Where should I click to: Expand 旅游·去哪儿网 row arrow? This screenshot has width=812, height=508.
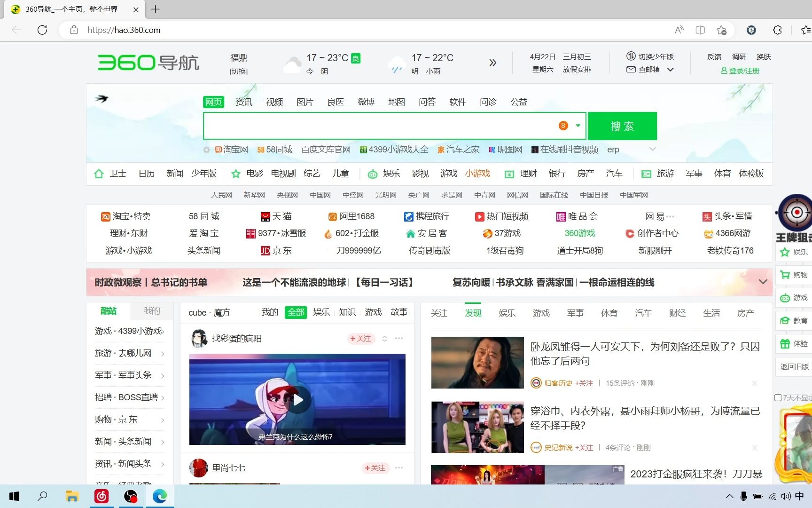tap(163, 354)
